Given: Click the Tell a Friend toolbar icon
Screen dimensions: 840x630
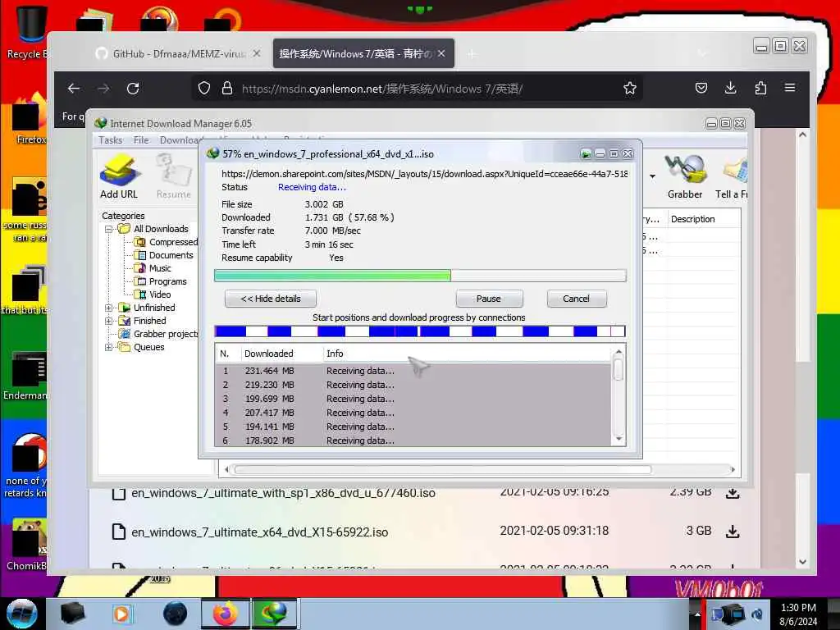Looking at the screenshot, I should pos(732,176).
